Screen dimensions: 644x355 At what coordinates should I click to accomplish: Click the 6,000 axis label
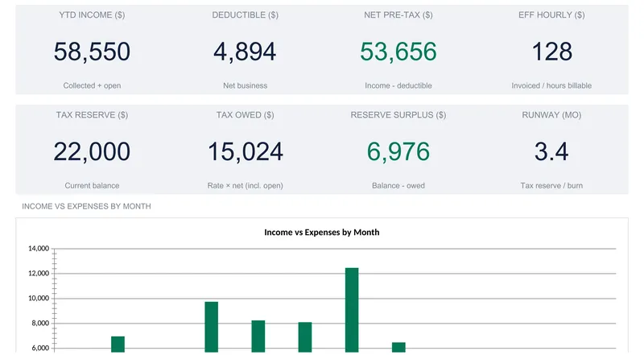(x=40, y=349)
